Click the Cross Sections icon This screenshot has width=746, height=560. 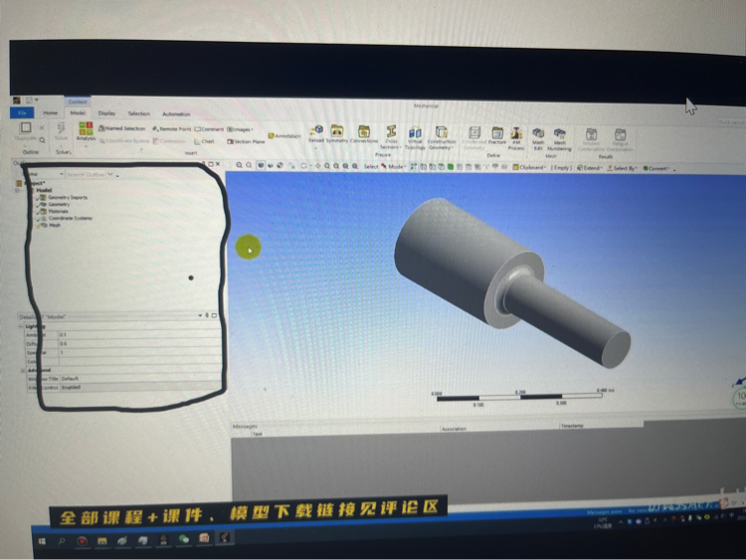391,134
